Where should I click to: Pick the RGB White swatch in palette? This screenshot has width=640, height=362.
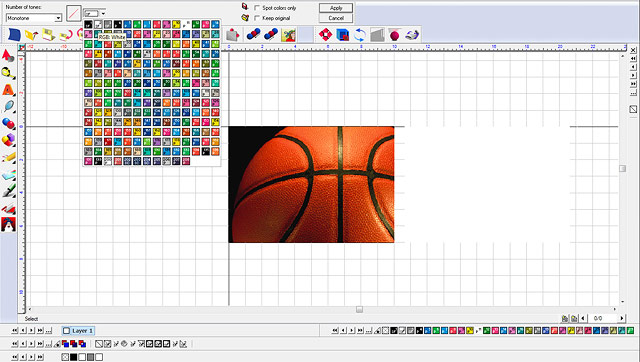pyautogui.click(x=98, y=24)
